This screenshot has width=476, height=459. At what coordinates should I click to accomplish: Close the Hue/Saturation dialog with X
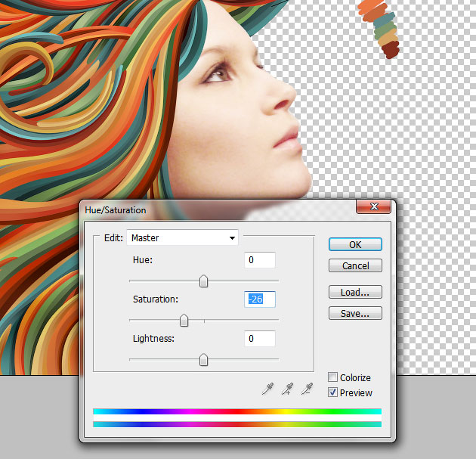click(373, 207)
